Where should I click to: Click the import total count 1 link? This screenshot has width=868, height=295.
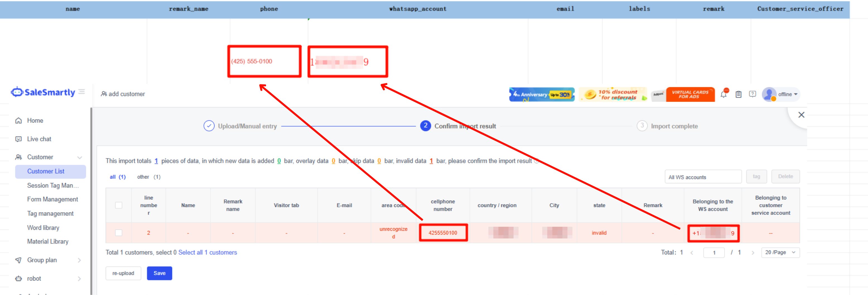pos(156,161)
